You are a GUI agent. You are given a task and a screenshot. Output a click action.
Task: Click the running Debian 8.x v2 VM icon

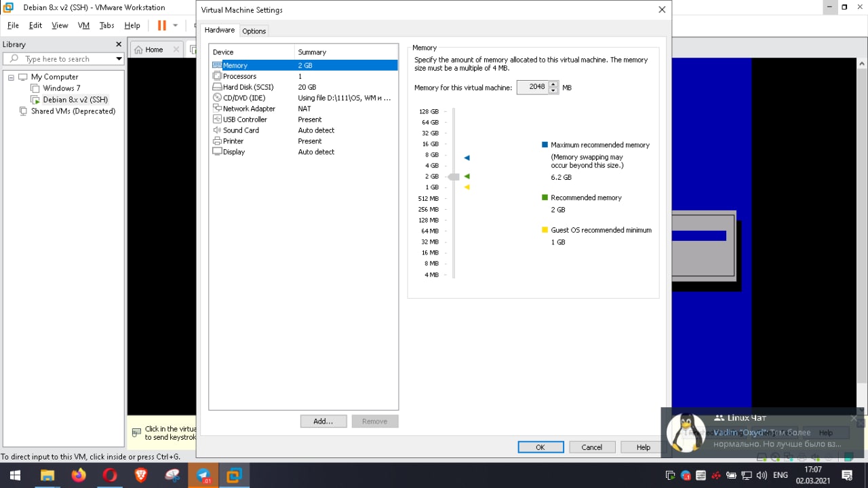[x=35, y=100]
